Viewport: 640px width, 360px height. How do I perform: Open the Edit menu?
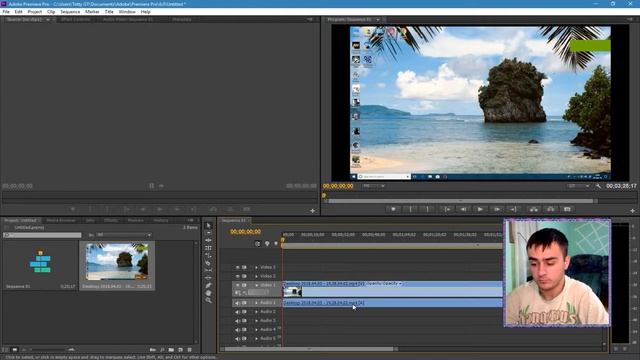point(18,12)
